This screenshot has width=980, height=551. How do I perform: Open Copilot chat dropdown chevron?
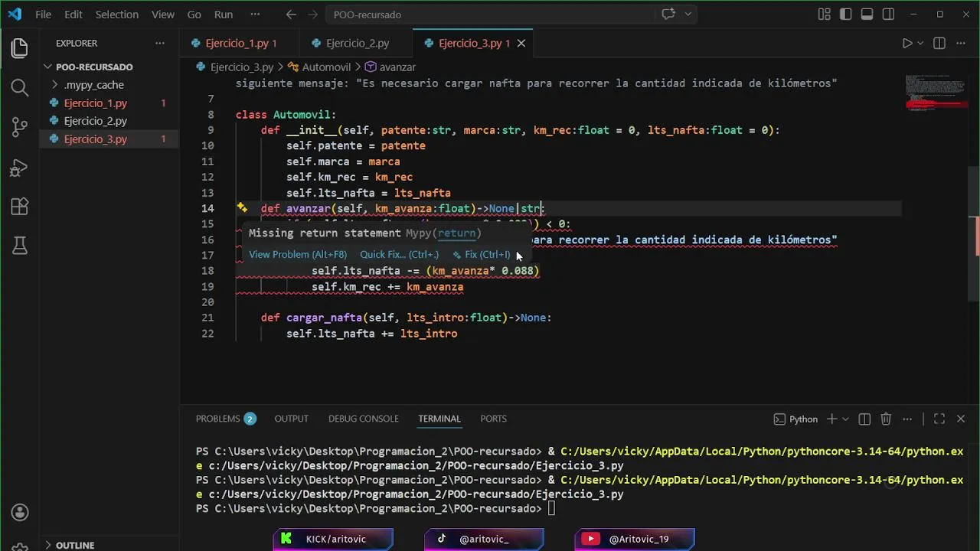pos(688,15)
